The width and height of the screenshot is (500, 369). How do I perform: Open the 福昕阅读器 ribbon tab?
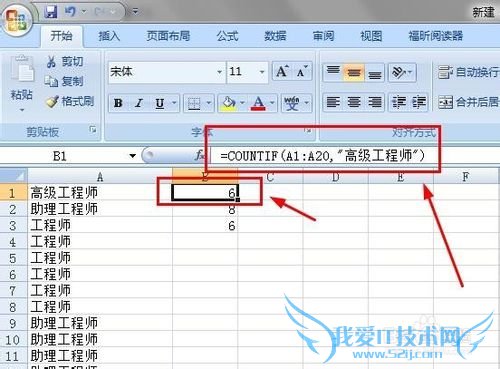(435, 36)
